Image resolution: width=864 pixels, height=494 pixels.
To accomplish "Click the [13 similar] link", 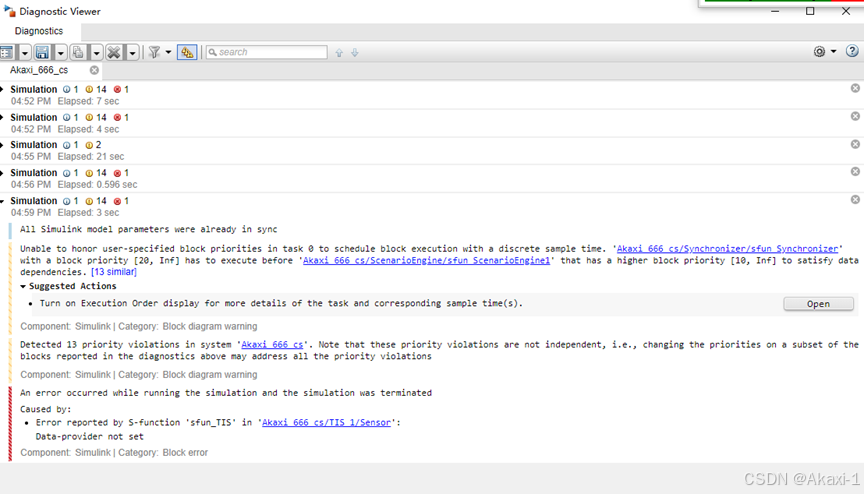I will tap(114, 272).
